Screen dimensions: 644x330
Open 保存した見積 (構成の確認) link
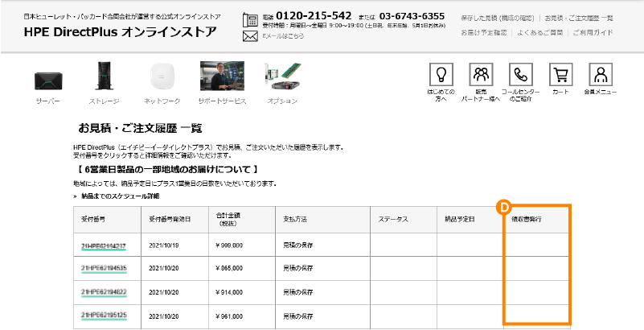point(498,18)
